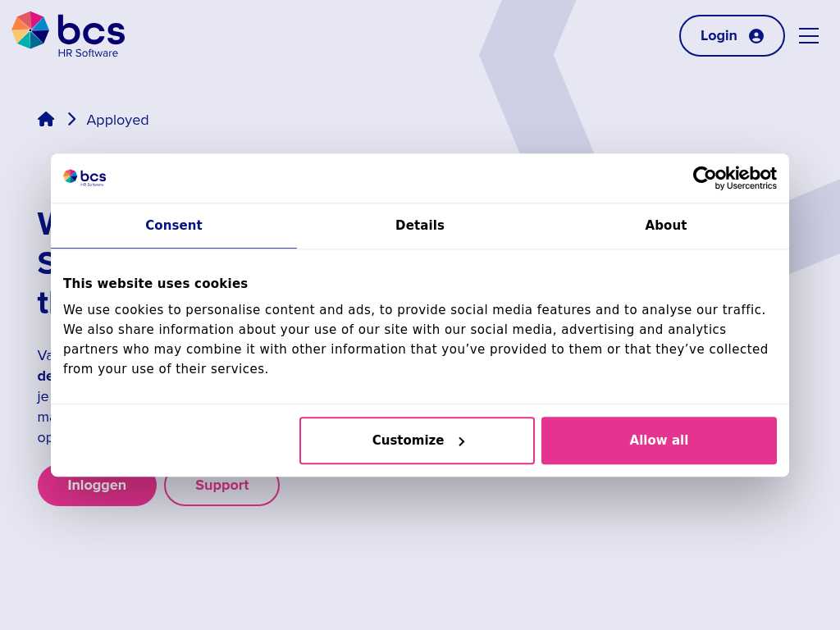
Task: Click the user account icon beside Login
Action: tap(756, 36)
